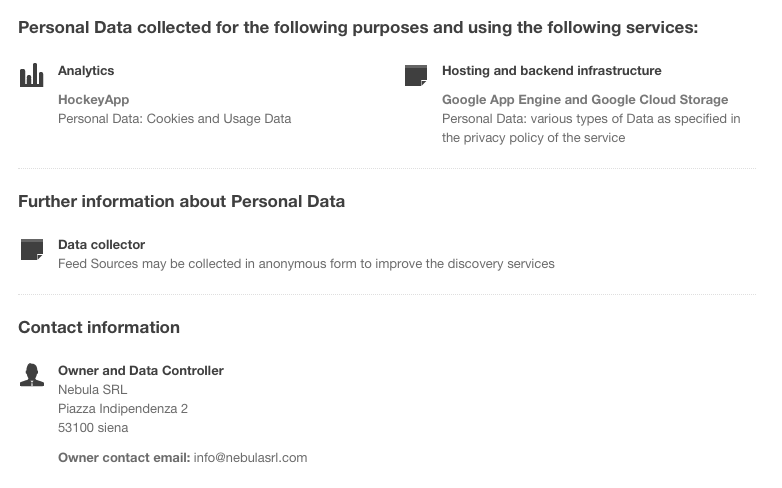The height and width of the screenshot is (488, 782).
Task: Open Google App Engine and Google Cloud Storage
Action: tap(585, 100)
